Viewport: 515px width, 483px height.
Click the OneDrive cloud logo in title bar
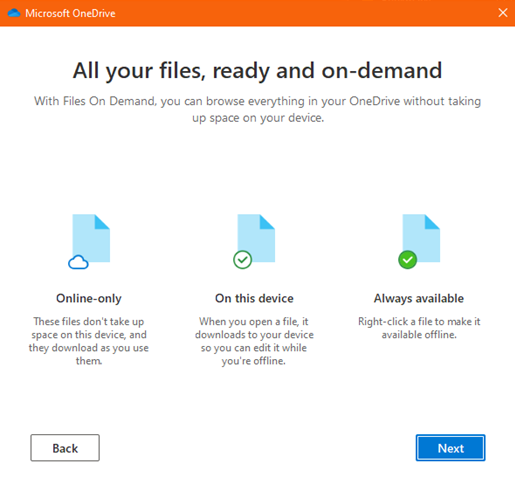14,13
